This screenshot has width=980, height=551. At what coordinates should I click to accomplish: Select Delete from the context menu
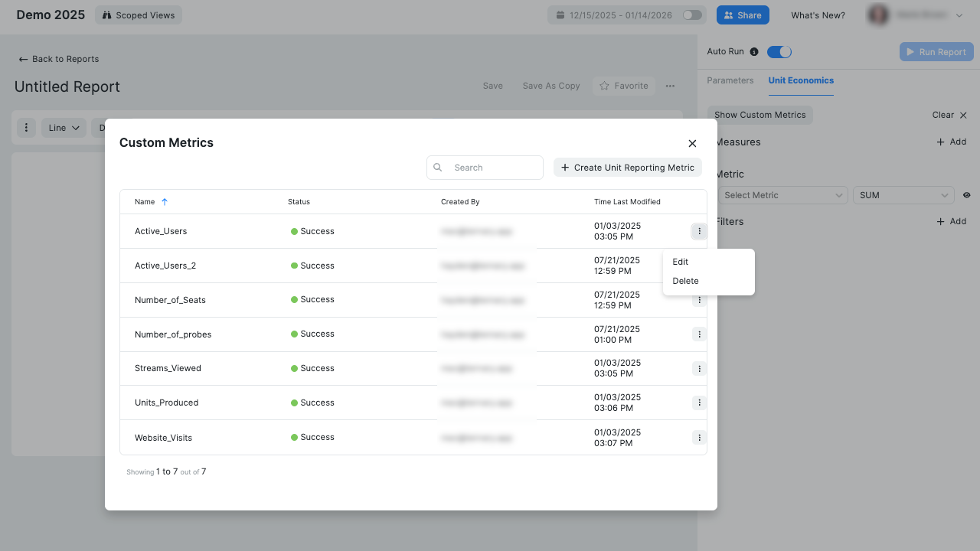[x=685, y=280]
